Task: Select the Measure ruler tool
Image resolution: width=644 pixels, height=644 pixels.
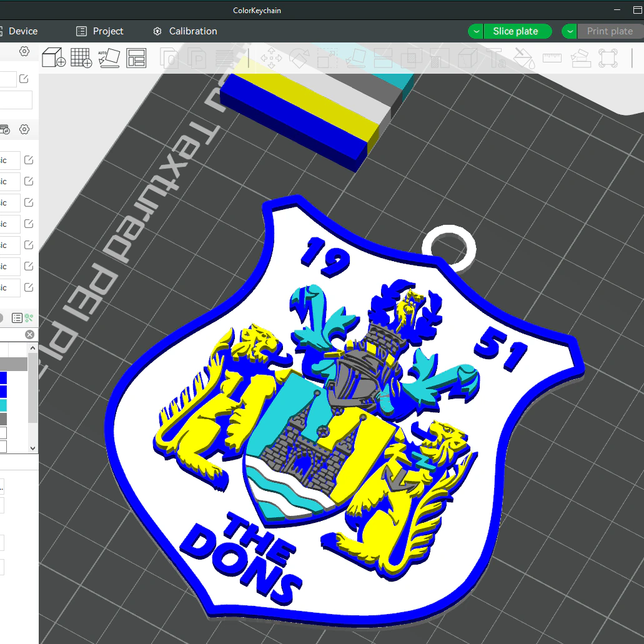Action: pos(552,58)
